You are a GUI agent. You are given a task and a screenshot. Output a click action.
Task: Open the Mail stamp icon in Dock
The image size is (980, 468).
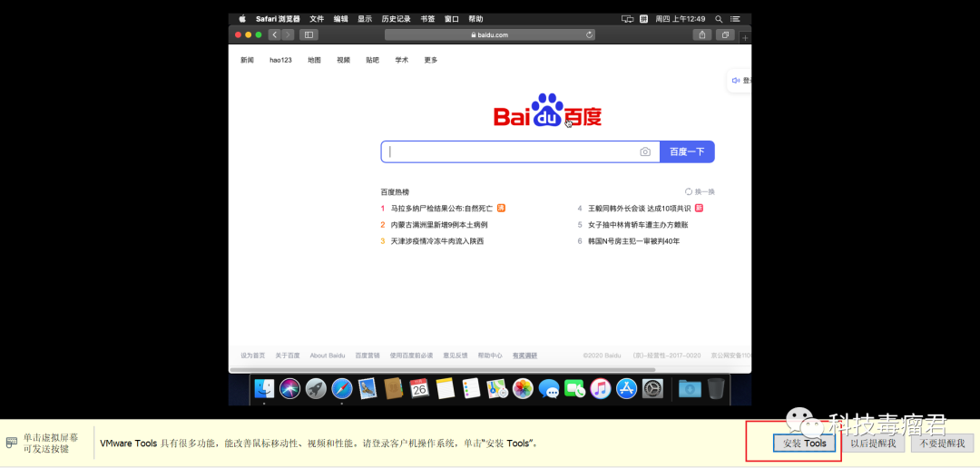pos(367,389)
